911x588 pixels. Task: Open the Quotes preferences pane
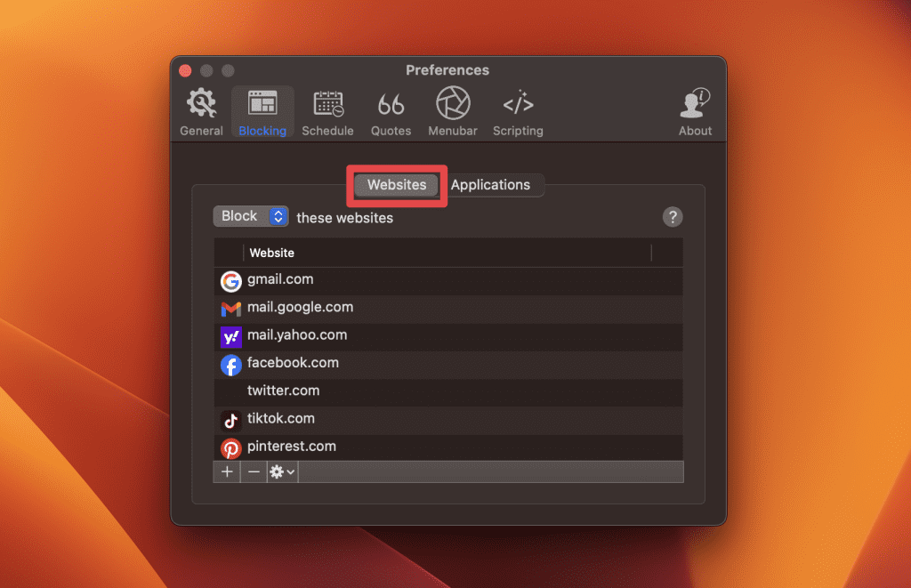pos(391,112)
